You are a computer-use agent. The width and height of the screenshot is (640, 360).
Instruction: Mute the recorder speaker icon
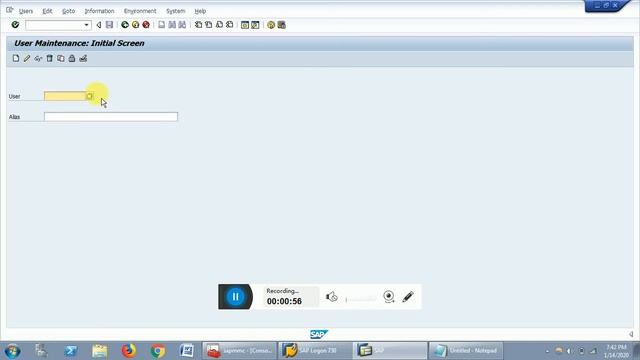[x=331, y=297]
